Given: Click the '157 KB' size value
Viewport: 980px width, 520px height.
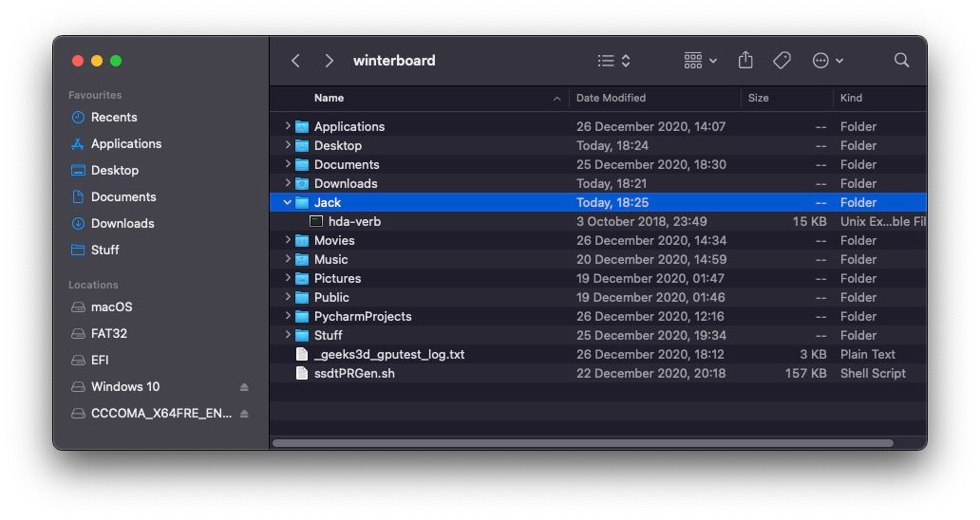Looking at the screenshot, I should tap(805, 373).
